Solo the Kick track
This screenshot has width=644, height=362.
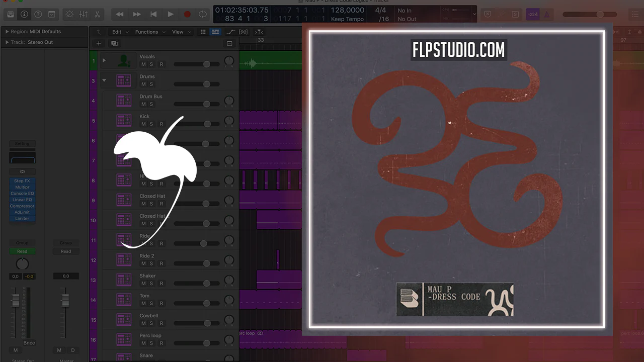point(151,124)
